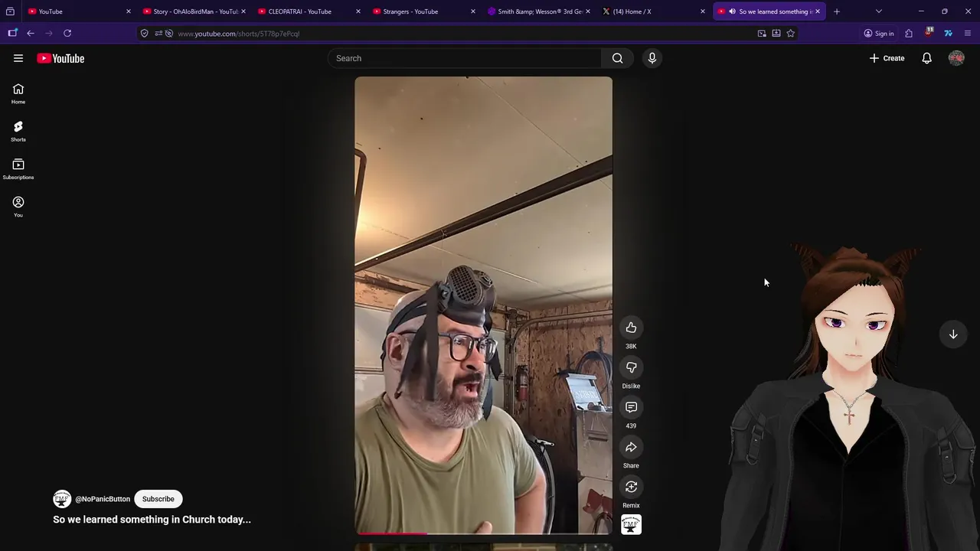Open the site security shield icon
The image size is (980, 551).
144,34
